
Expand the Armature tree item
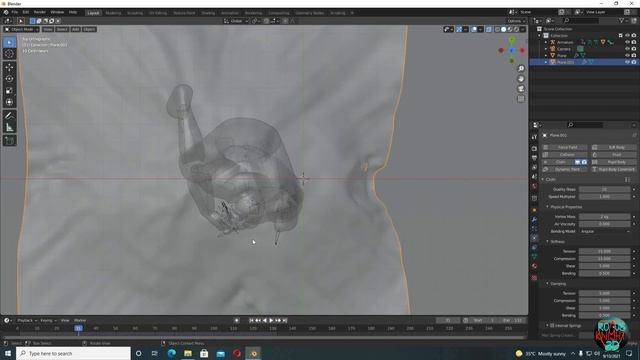546,42
